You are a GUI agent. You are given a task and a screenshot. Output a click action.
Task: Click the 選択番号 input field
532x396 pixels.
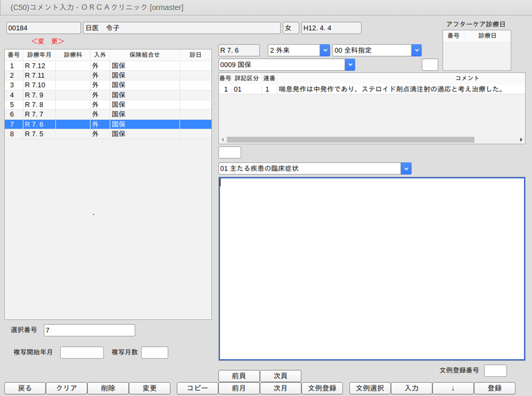coord(89,330)
